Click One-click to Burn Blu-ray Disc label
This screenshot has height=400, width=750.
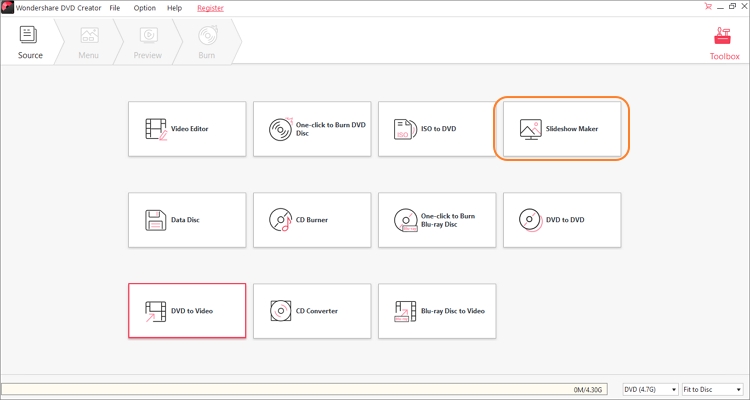448,220
